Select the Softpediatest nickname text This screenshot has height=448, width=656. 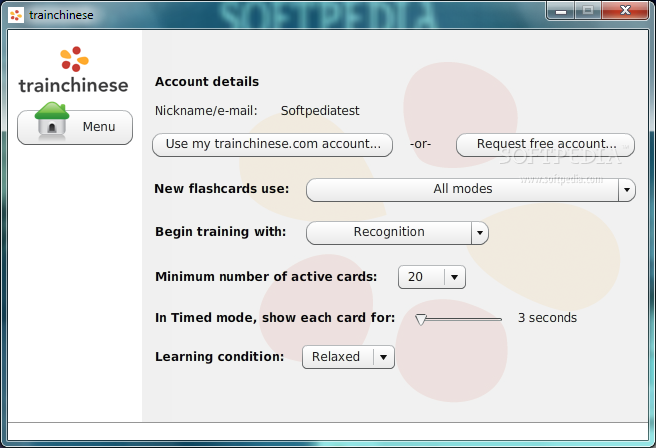point(320,111)
